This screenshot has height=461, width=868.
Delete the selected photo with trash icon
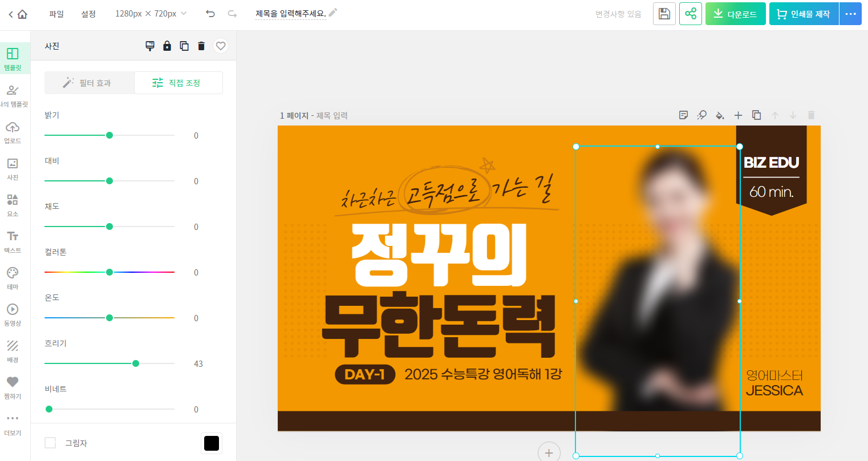click(x=201, y=46)
